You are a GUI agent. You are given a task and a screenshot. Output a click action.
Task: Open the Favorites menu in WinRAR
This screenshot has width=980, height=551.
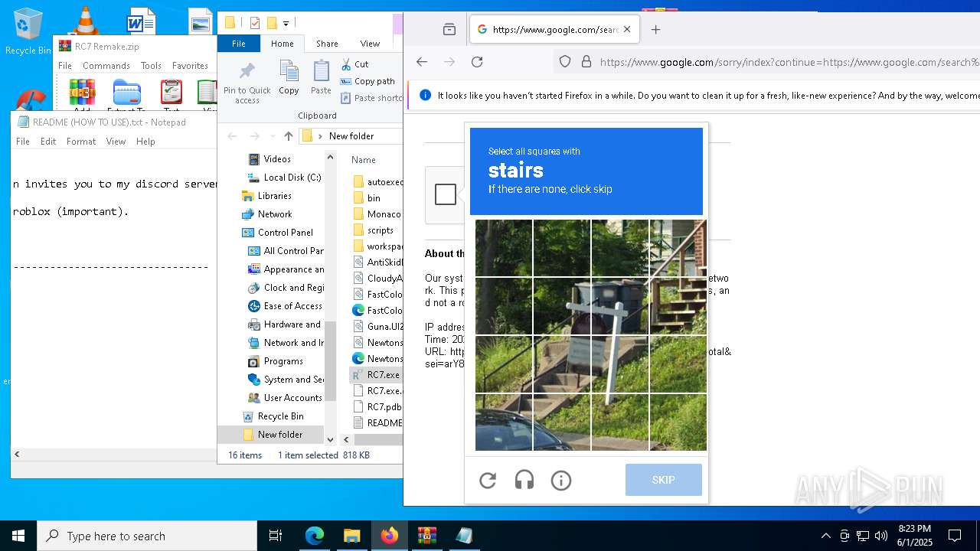coord(190,66)
